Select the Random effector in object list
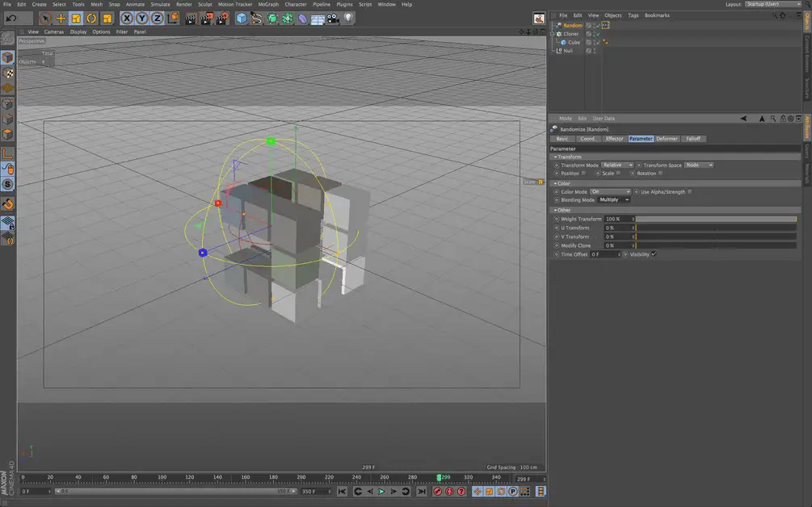This screenshot has height=507, width=812. point(572,25)
